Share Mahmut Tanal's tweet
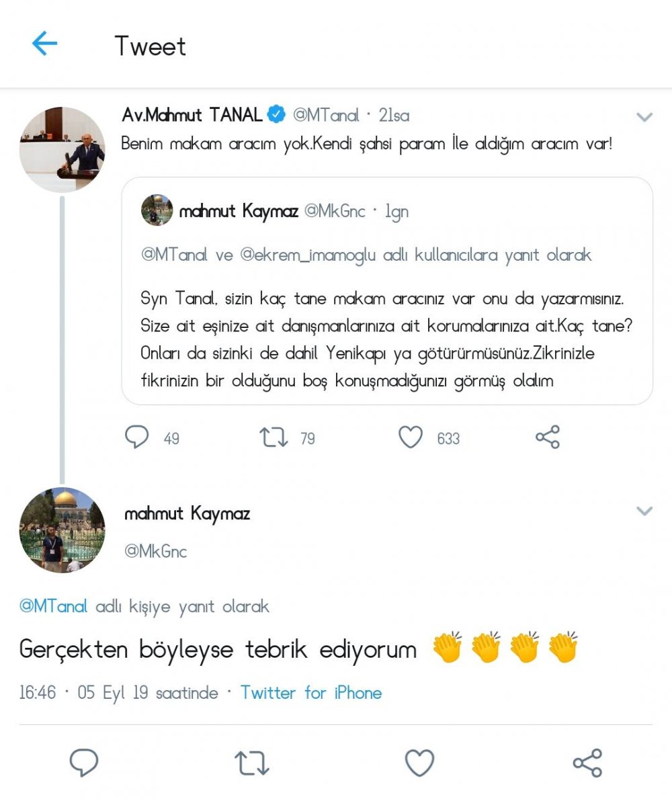 pyautogui.click(x=548, y=437)
